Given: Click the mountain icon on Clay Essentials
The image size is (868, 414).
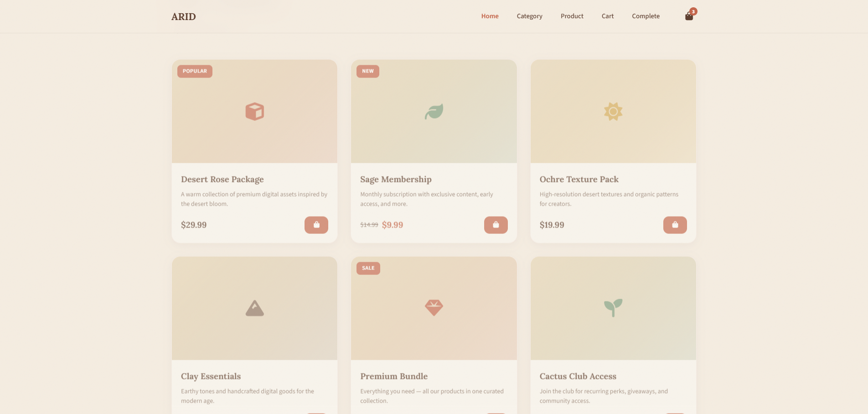Looking at the screenshot, I should pyautogui.click(x=255, y=308).
